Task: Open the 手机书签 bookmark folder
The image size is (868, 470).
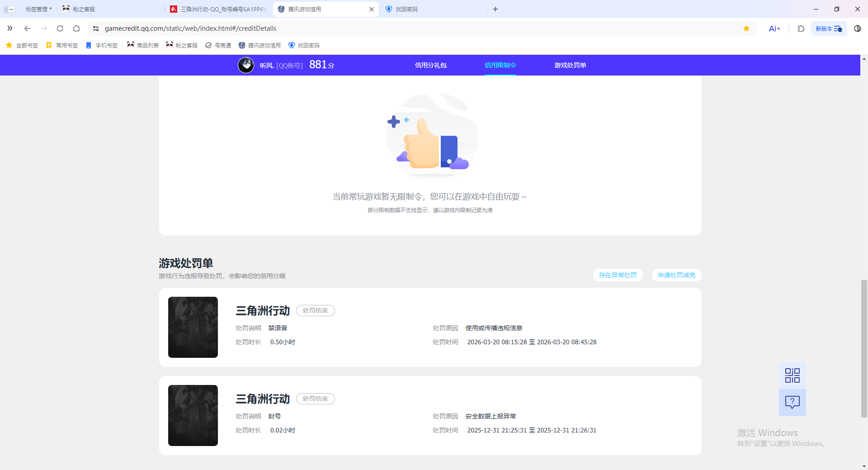Action: click(102, 45)
